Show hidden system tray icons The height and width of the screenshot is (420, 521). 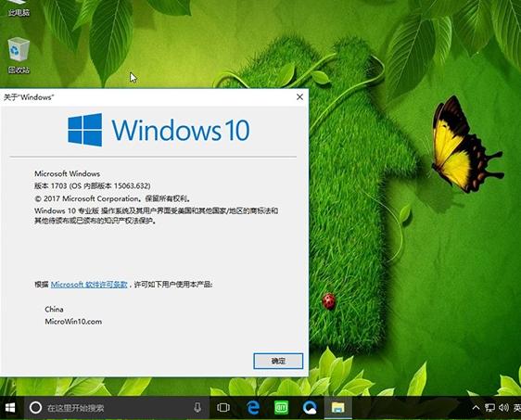pos(476,408)
